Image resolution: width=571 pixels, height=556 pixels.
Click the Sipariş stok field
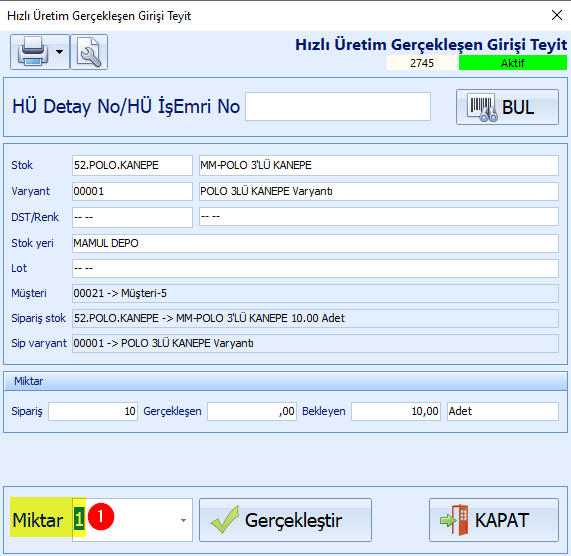[315, 318]
